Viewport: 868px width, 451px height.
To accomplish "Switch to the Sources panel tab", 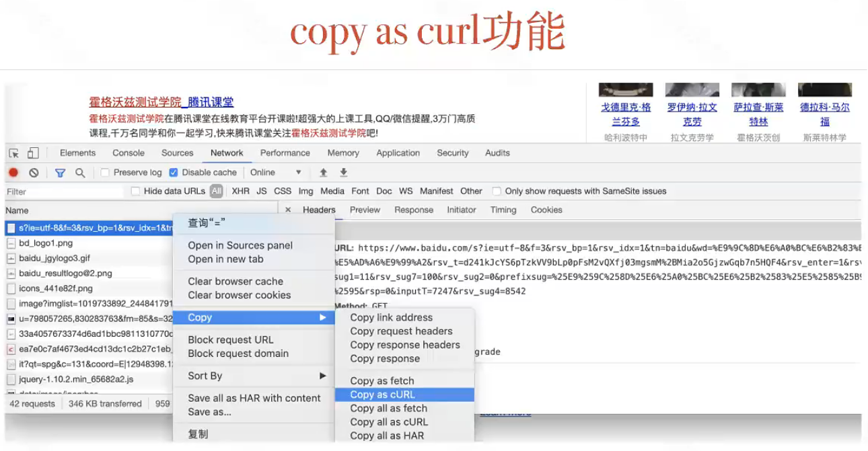I will coord(178,153).
